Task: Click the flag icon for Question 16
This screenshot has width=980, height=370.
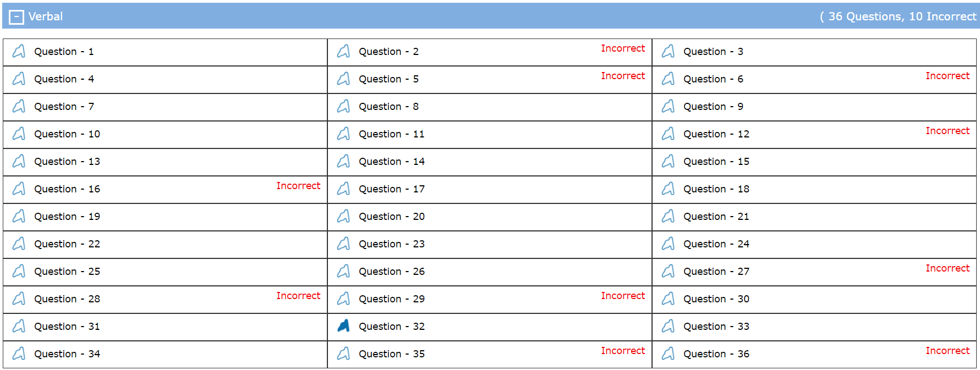Action: 19,189
